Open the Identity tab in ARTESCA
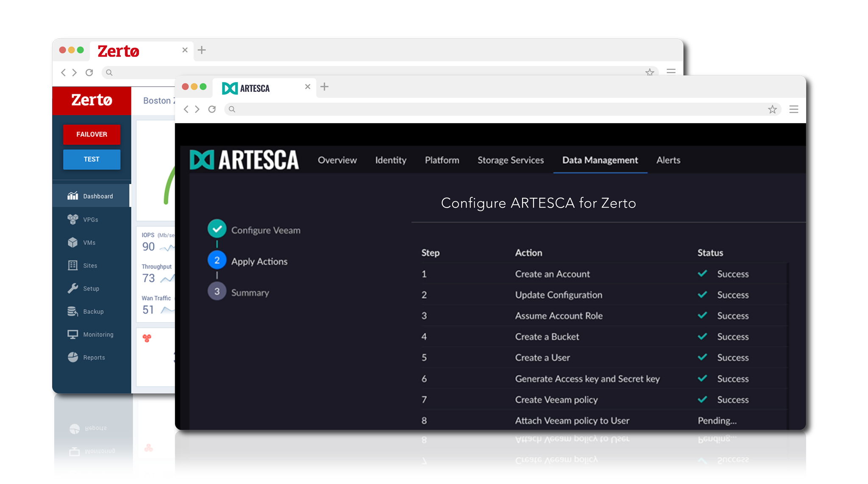Viewport: 868px width, 484px height. (390, 160)
